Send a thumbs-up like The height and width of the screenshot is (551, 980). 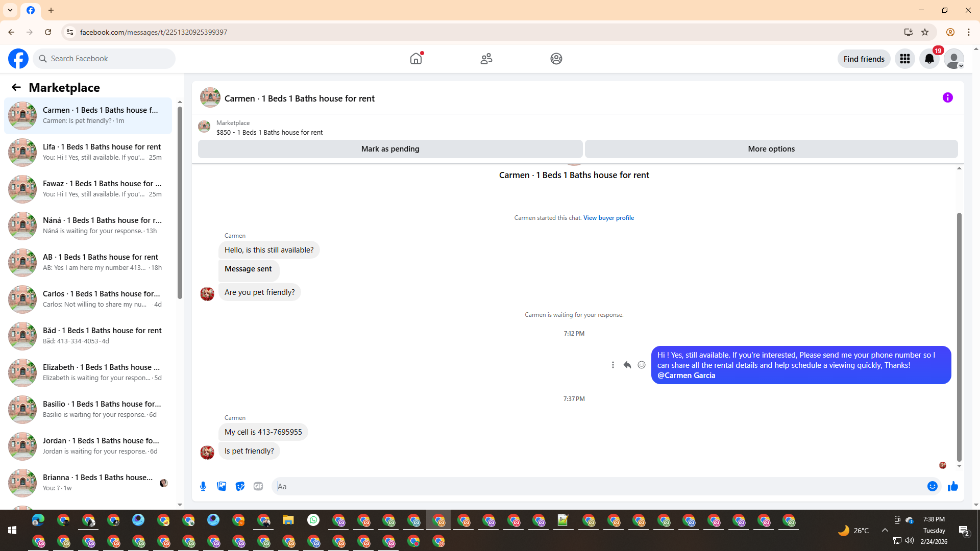[x=952, y=486]
